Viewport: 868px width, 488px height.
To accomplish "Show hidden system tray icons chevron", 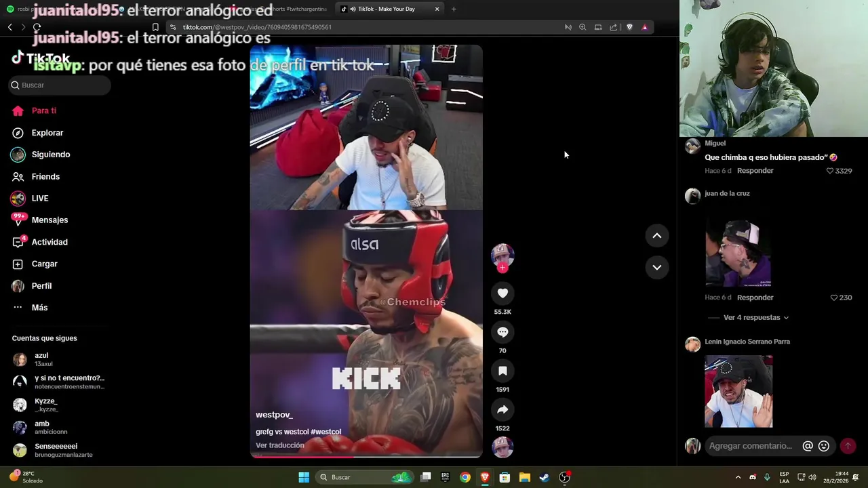I will 738,477.
